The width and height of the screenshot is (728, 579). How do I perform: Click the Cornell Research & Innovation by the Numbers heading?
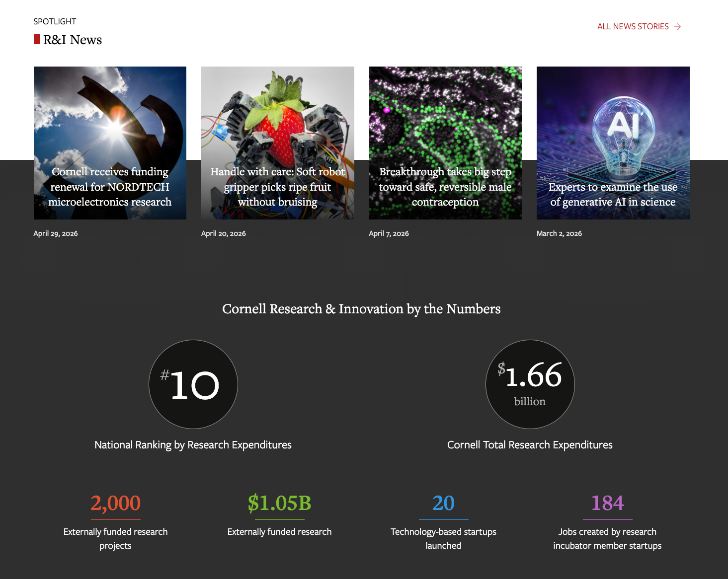(361, 309)
